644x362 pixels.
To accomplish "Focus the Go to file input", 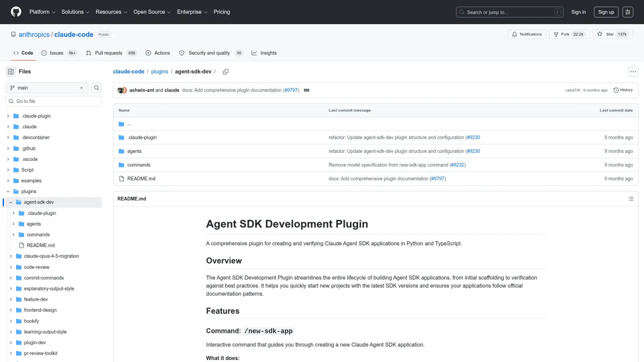I will [54, 101].
